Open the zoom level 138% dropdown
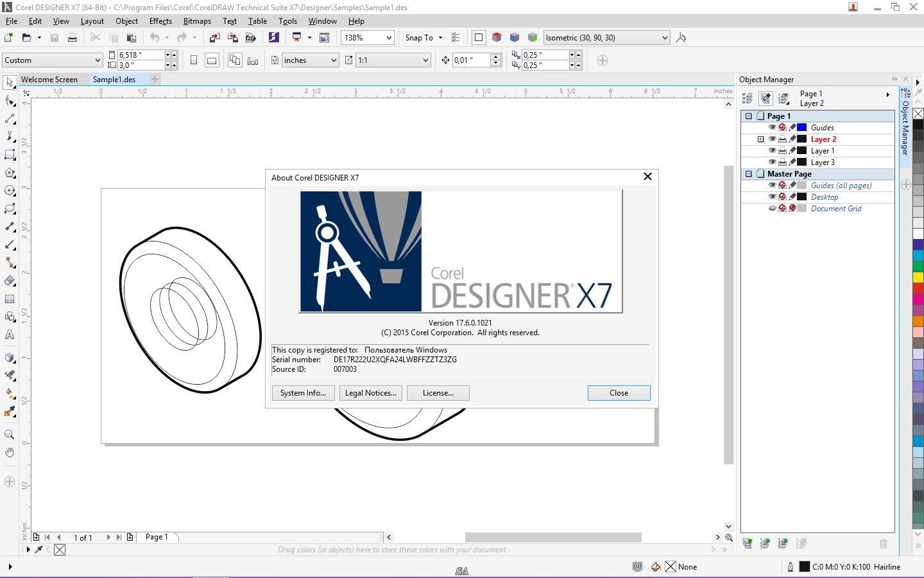The width and height of the screenshot is (924, 578). (x=389, y=38)
